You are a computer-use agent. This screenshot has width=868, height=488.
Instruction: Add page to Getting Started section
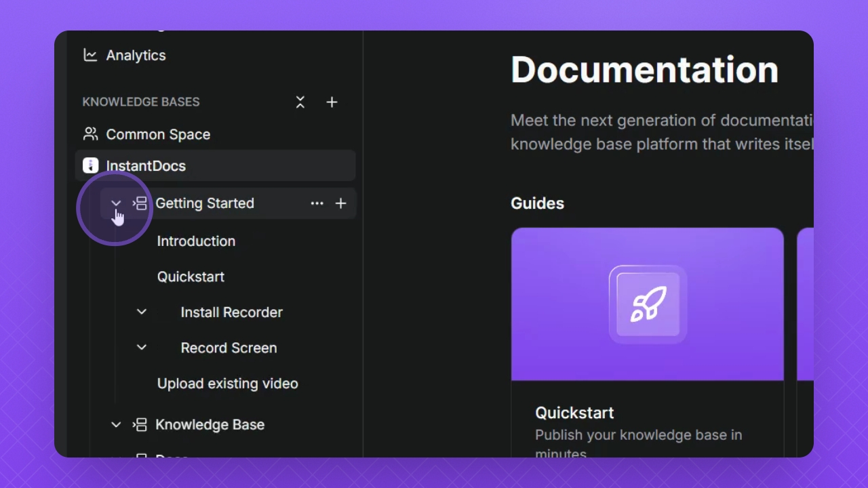341,203
